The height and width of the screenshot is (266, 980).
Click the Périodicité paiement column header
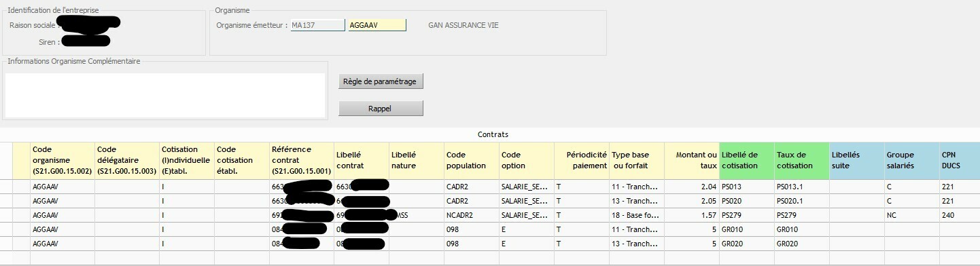click(x=581, y=161)
